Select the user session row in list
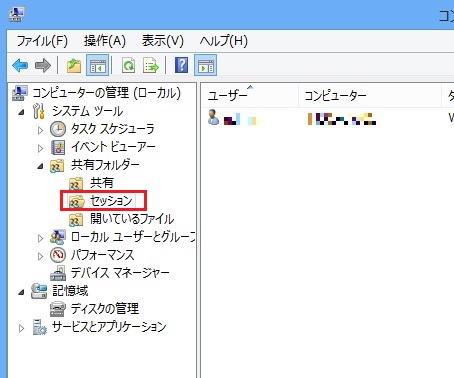This screenshot has height=378, width=454. click(328, 118)
